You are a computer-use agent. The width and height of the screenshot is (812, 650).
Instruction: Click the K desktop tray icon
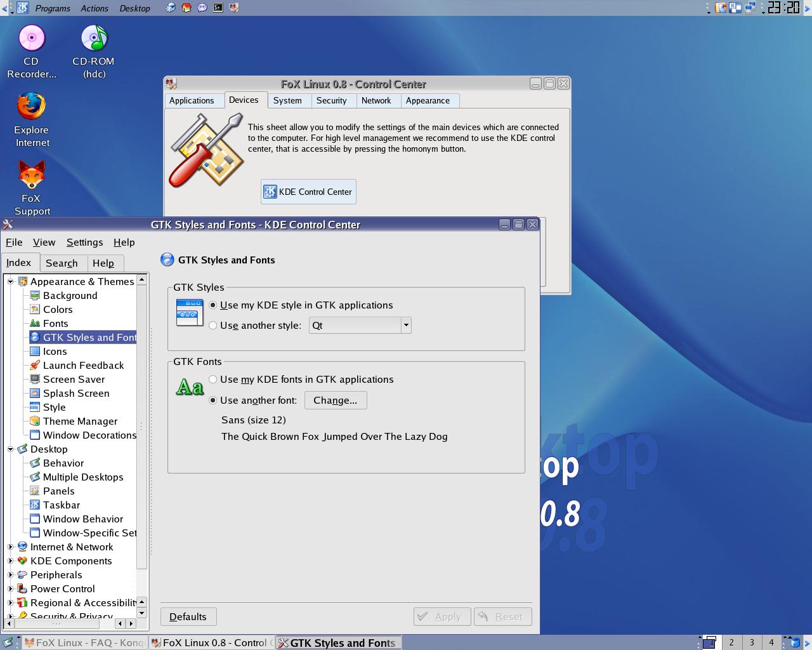(x=736, y=8)
